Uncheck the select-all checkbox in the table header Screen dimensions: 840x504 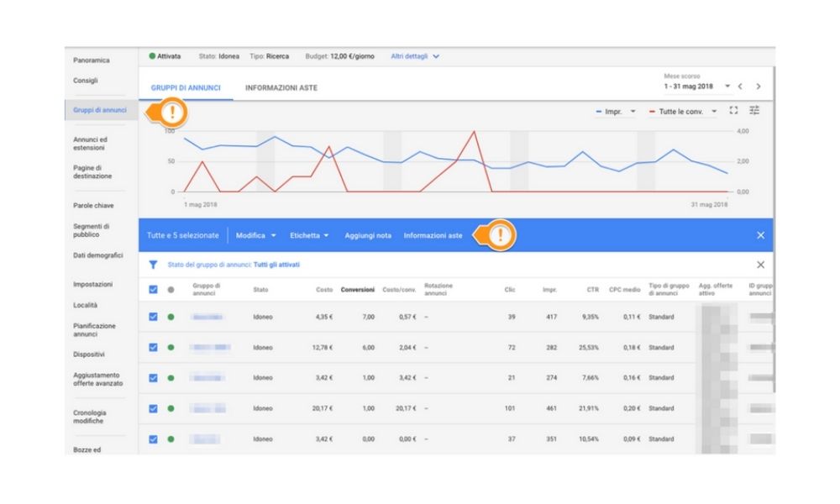[155, 289]
